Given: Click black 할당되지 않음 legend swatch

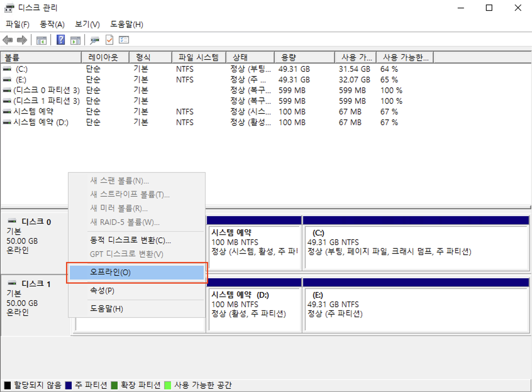Looking at the screenshot, I should click(x=8, y=385).
